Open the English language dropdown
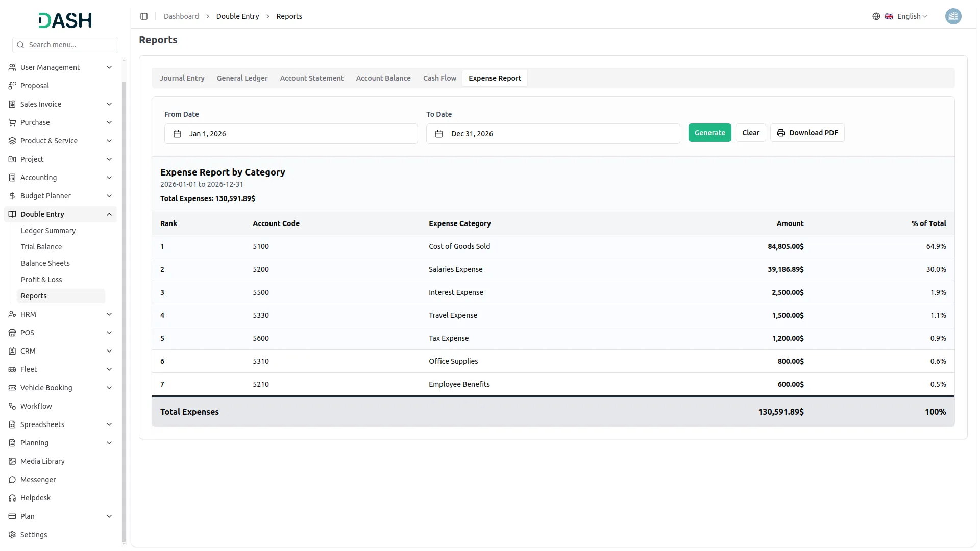Screen dimensions: 980x551 point(912,16)
